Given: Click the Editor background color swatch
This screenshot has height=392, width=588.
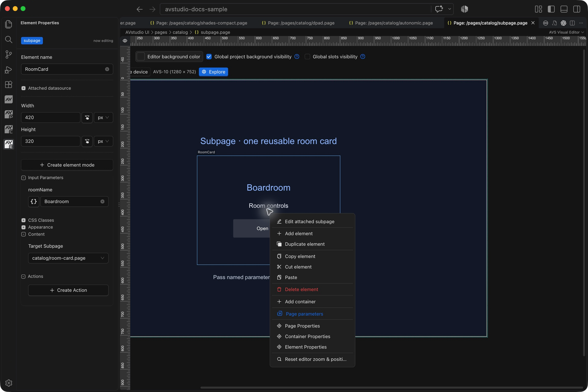Looking at the screenshot, I should pyautogui.click(x=141, y=57).
